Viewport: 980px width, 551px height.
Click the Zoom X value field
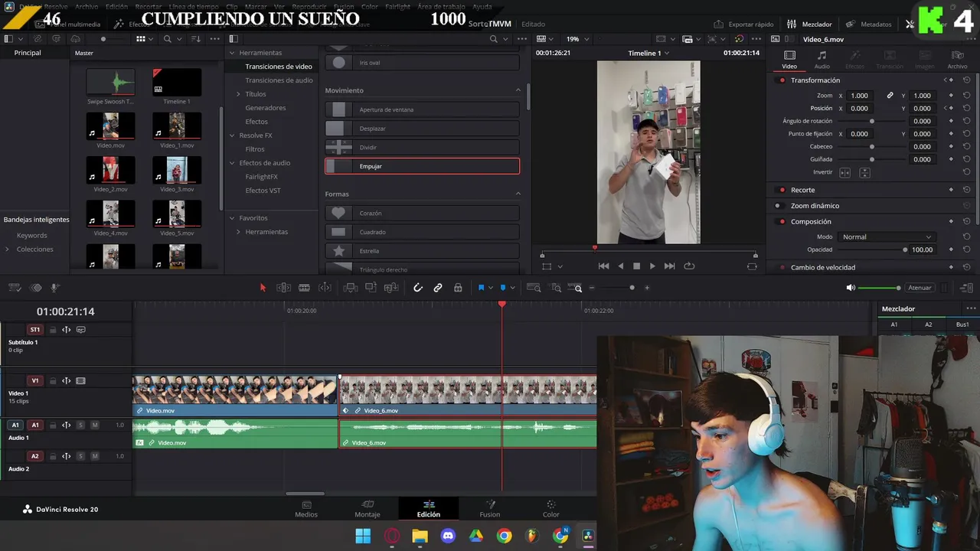coord(860,96)
